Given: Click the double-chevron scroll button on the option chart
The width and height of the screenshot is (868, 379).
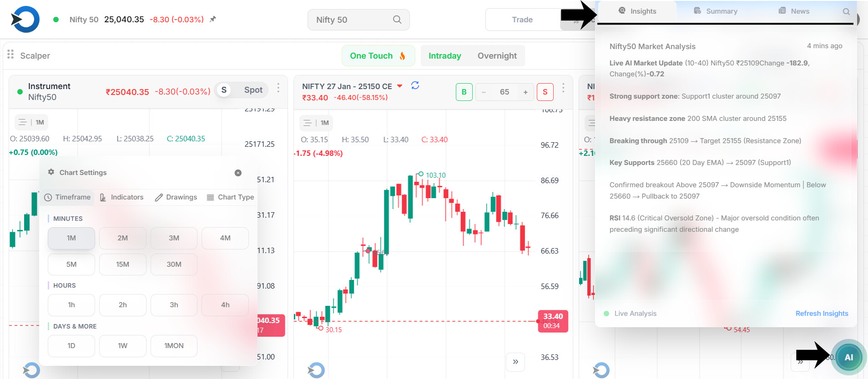Looking at the screenshot, I should pos(515,362).
